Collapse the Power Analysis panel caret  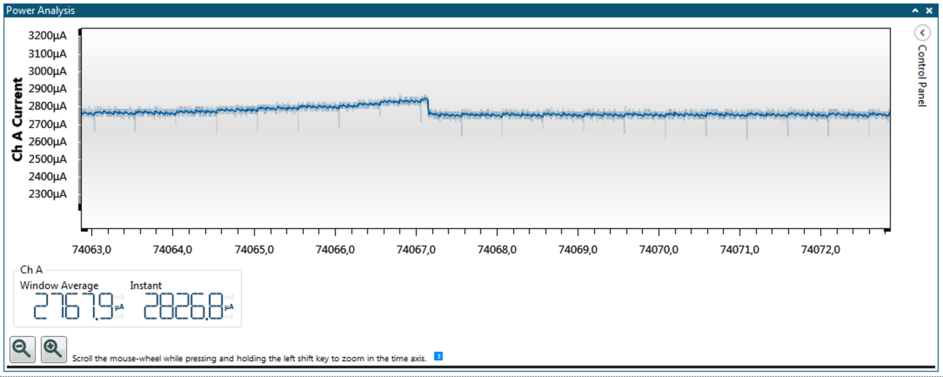915,10
